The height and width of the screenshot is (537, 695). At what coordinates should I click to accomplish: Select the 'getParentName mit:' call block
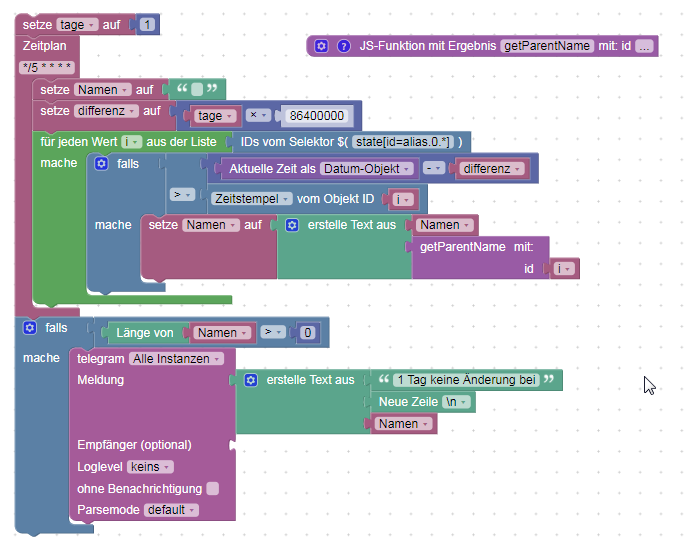[476, 247]
